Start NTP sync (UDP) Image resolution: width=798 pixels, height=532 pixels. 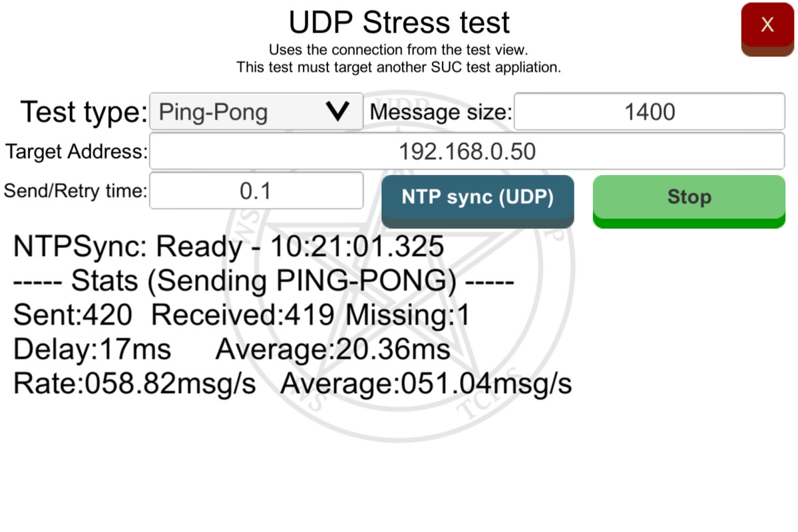(x=477, y=201)
